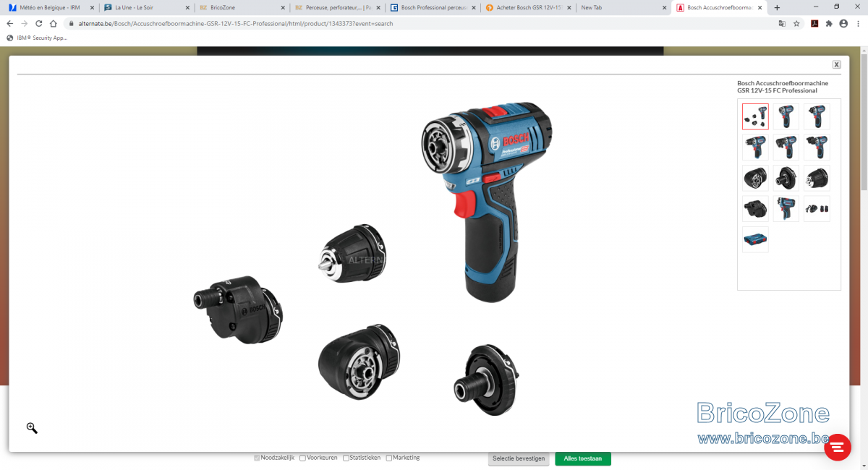This screenshot has width=868, height=470.
Task: Select the keyless drill chuck thumbnail
Action: pos(817,178)
